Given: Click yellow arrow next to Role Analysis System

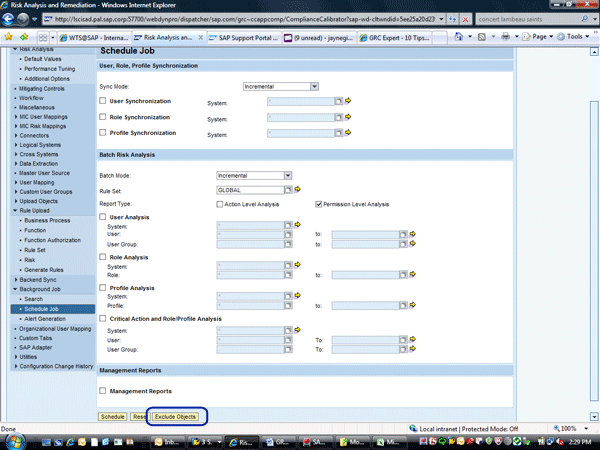Looking at the screenshot, I should tap(298, 265).
